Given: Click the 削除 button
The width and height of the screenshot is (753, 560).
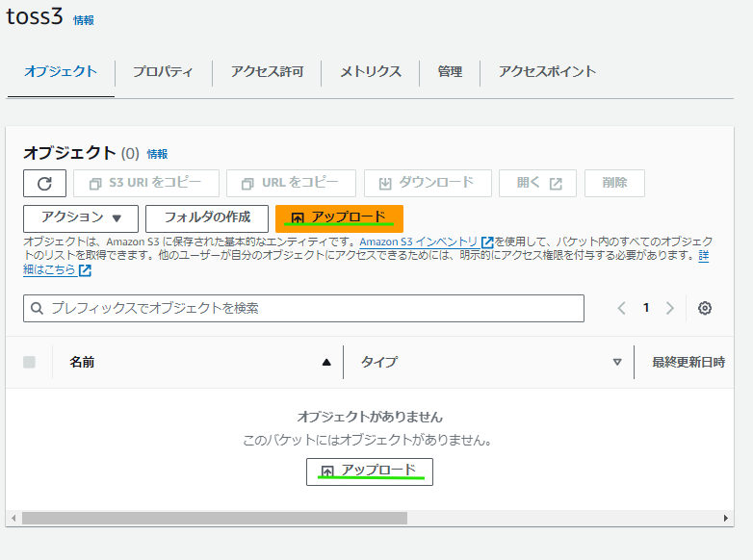Looking at the screenshot, I should point(614,184).
